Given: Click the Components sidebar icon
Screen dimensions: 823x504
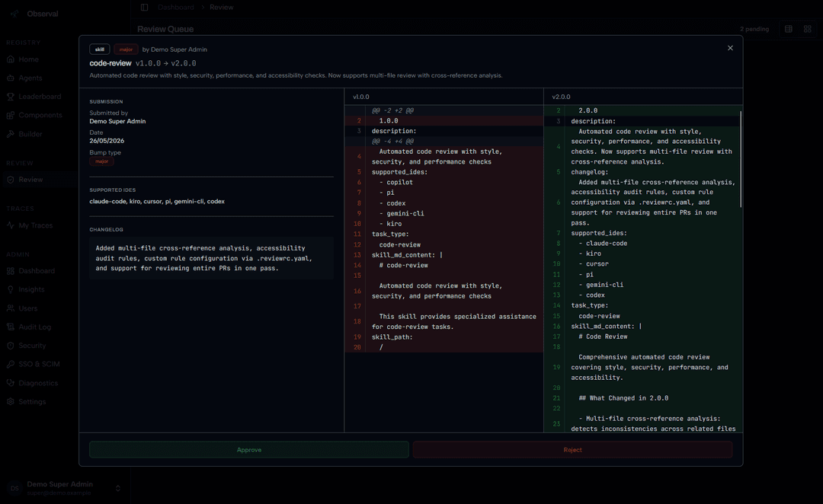Looking at the screenshot, I should click(11, 115).
